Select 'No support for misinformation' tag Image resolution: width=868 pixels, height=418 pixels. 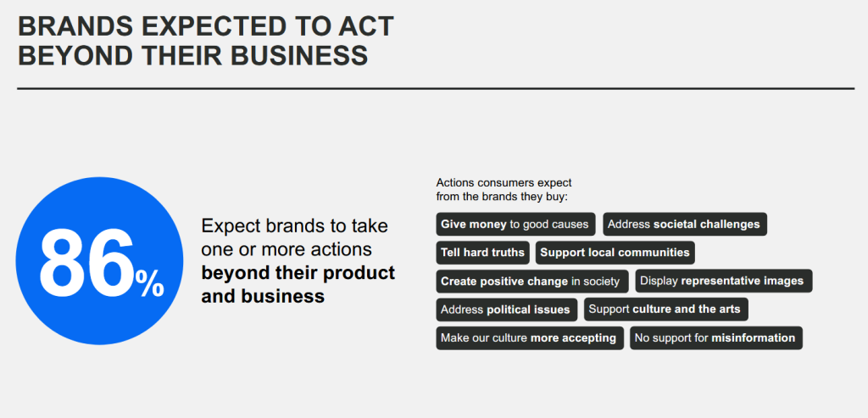point(715,337)
